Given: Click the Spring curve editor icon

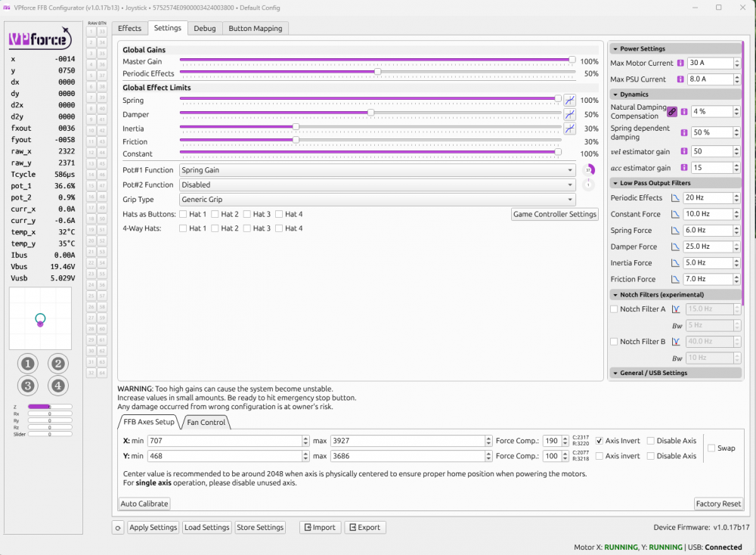Looking at the screenshot, I should 569,100.
